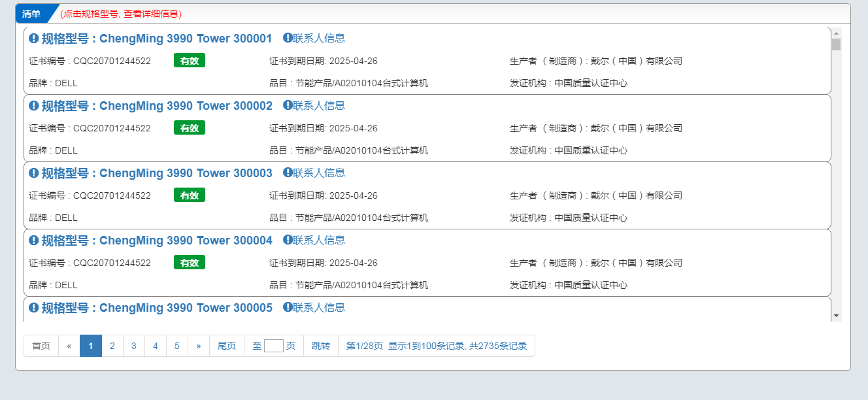This screenshot has width=868, height=400.
Task: Click info icon before ChengMing 3990 Tower 300003
Action: click(34, 173)
